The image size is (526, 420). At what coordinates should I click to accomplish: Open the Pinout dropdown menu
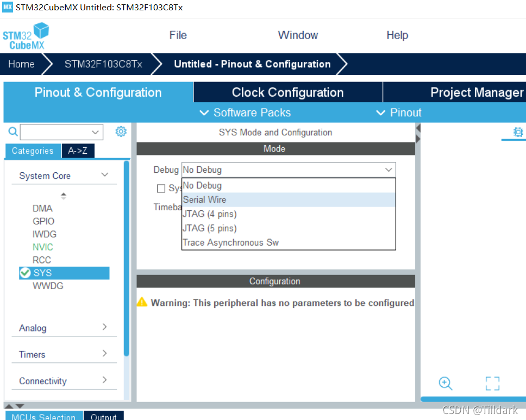(399, 112)
